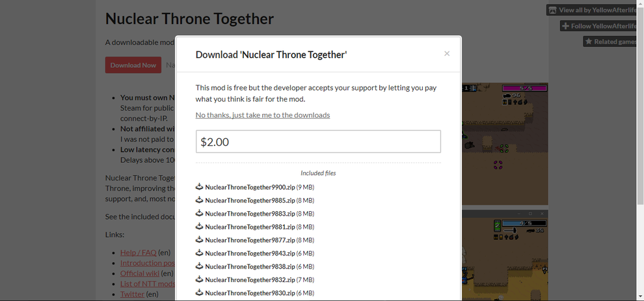644x301 pixels.
Task: Open the List of NTT mods link
Action: pos(148,283)
